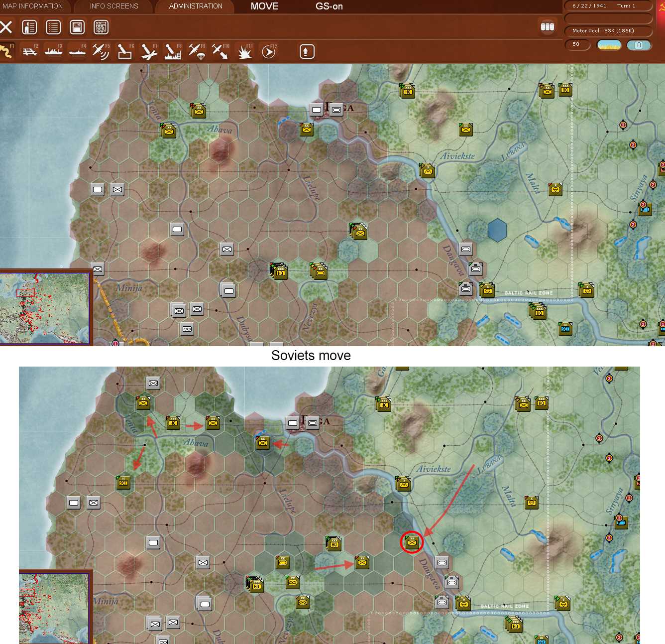
Task: Select the F8 bomb city mode
Action: (173, 51)
